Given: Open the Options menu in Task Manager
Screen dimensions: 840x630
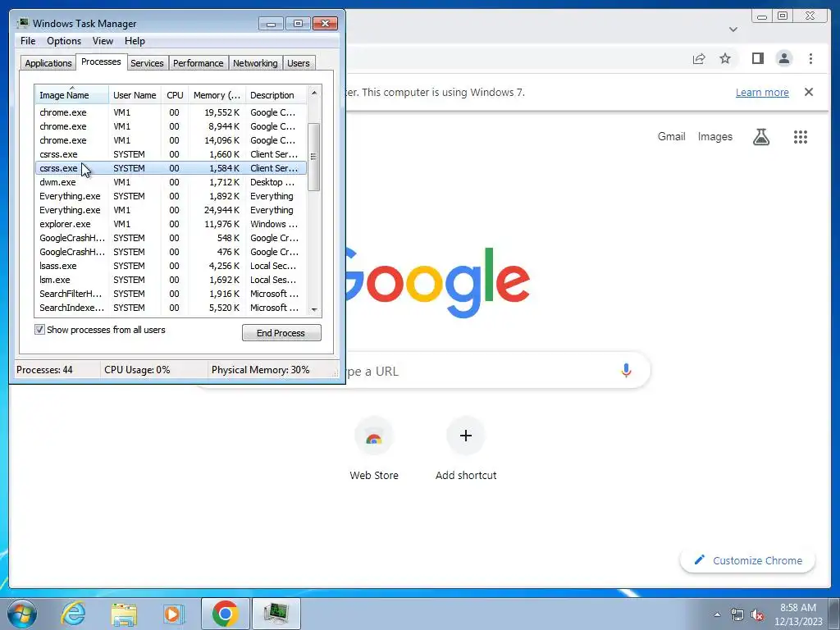Looking at the screenshot, I should [64, 41].
